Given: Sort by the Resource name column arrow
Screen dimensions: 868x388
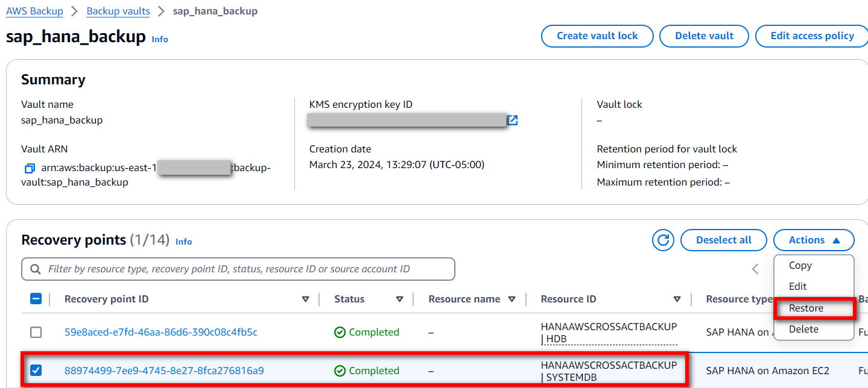Looking at the screenshot, I should (512, 299).
